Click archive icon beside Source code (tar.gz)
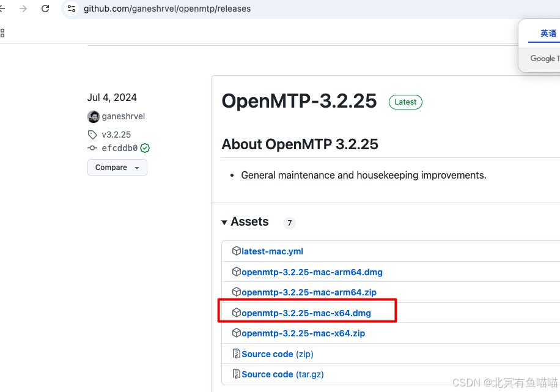 coord(237,374)
